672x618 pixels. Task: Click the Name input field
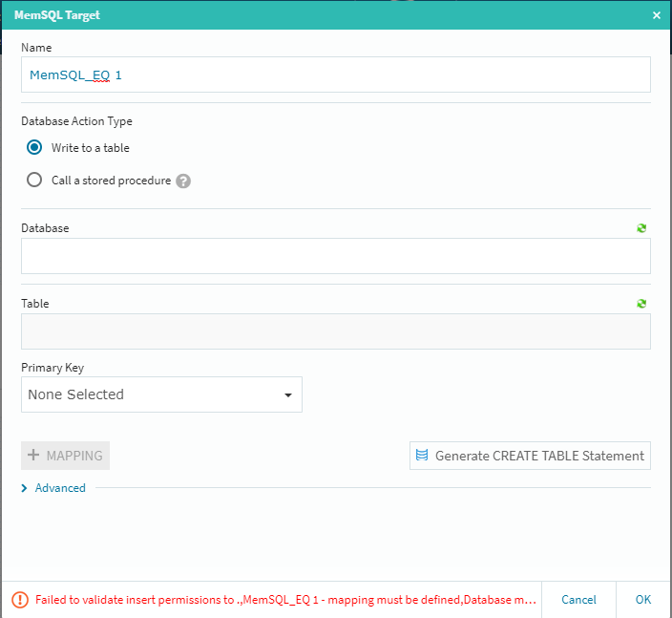pos(336,75)
